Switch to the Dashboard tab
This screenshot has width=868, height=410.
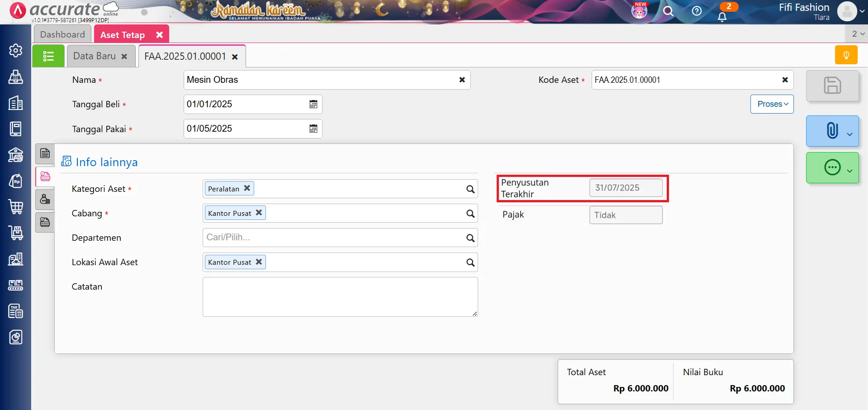click(62, 34)
